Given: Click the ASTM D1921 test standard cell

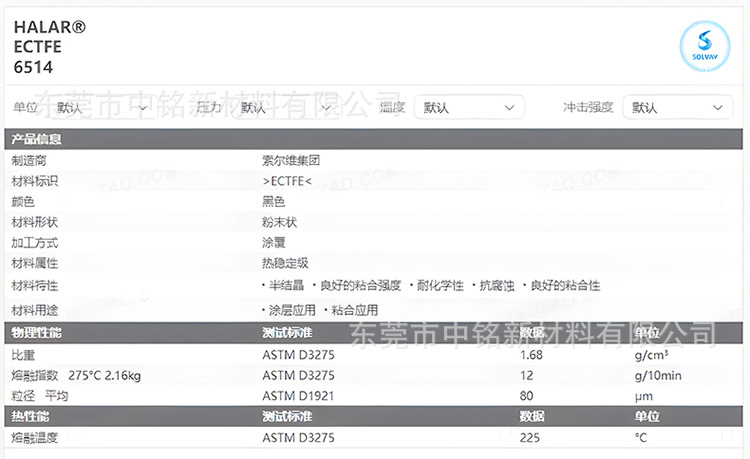Looking at the screenshot, I should point(298,396).
